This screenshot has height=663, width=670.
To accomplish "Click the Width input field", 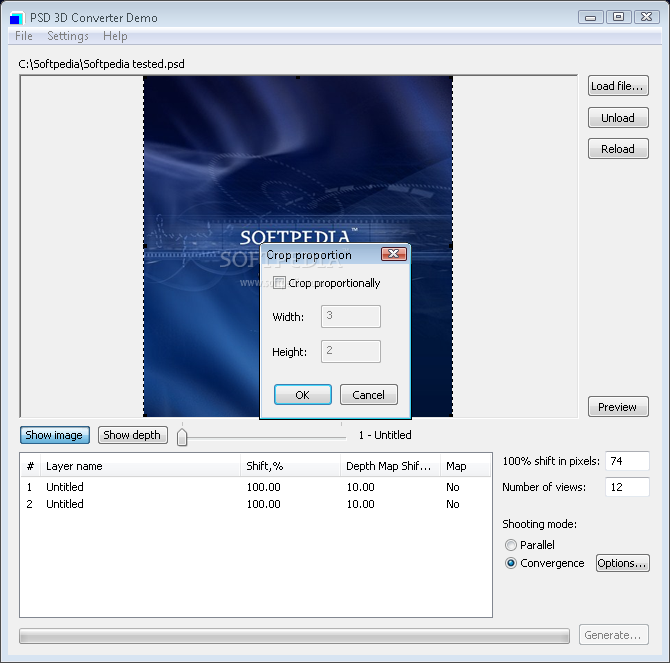I will (351, 317).
